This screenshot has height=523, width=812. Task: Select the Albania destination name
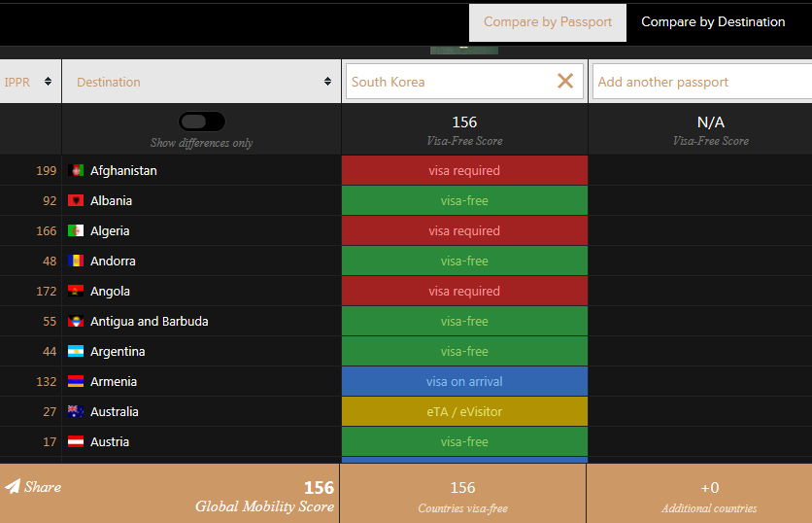click(111, 200)
